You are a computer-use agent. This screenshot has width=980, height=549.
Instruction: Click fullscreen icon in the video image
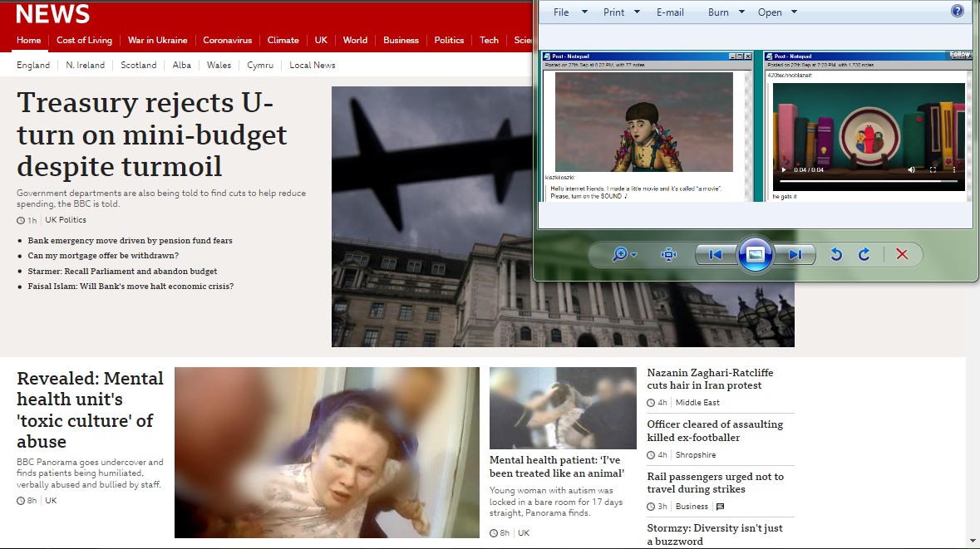(x=933, y=170)
